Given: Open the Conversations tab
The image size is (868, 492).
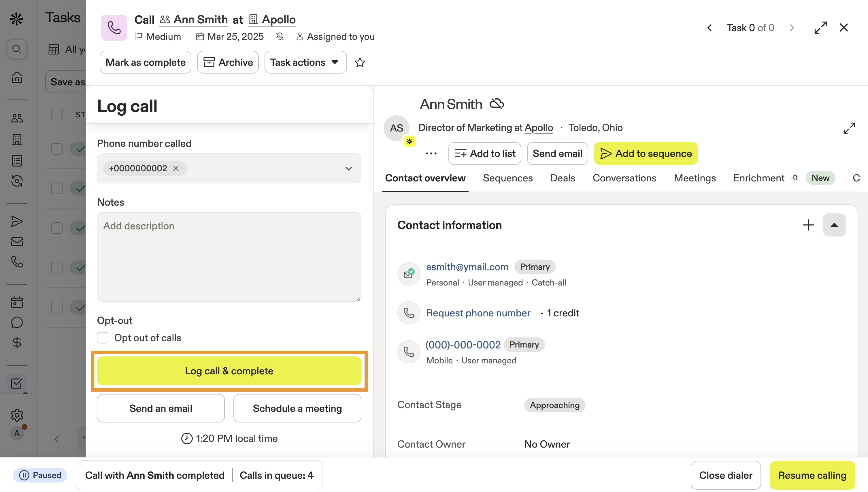Looking at the screenshot, I should click(624, 178).
